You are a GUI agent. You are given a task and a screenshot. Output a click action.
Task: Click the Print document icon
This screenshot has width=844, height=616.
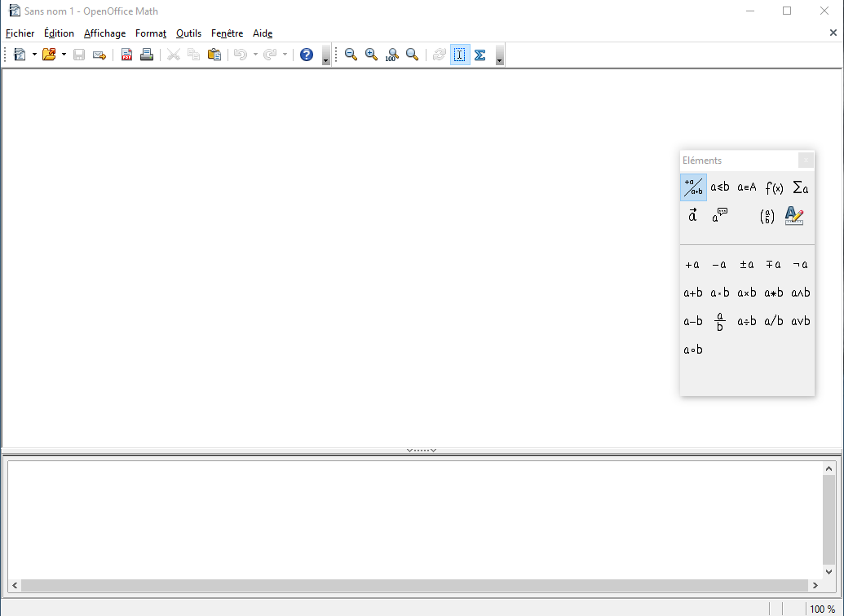pos(147,55)
